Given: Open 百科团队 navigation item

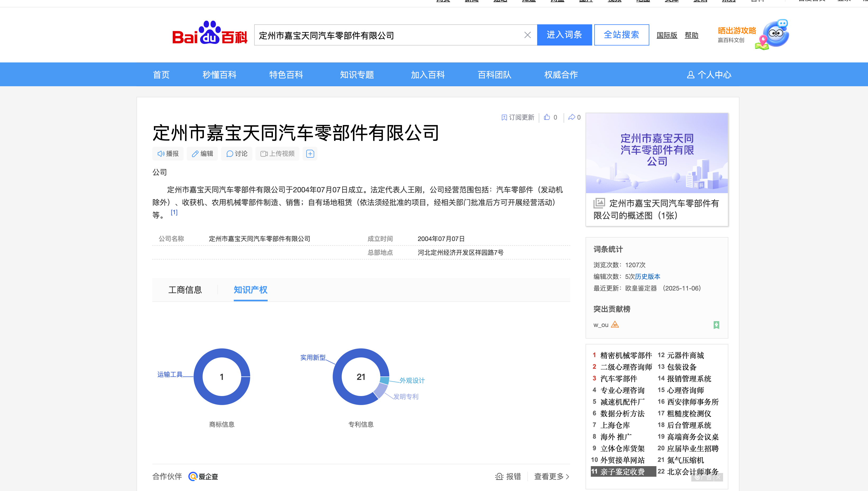Looking at the screenshot, I should click(x=495, y=75).
